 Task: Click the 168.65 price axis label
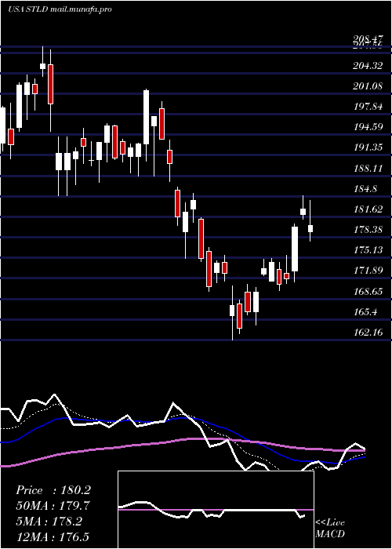coord(368,291)
